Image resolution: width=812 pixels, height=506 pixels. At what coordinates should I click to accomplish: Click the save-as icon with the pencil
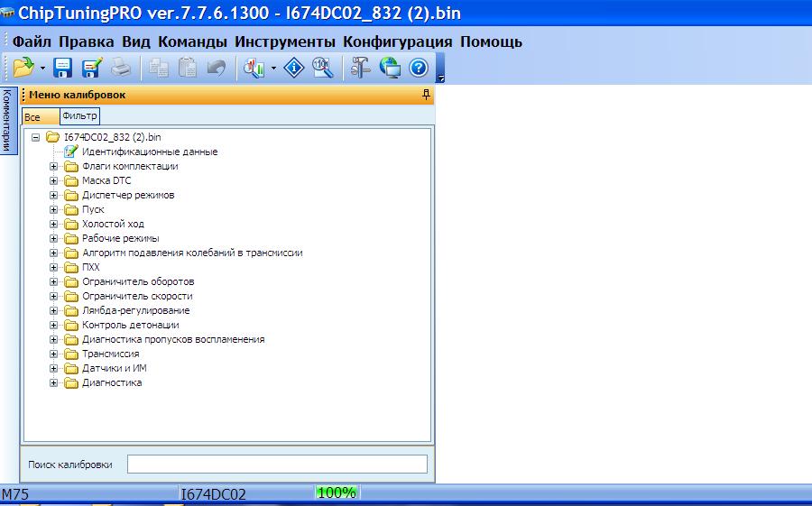[92, 68]
